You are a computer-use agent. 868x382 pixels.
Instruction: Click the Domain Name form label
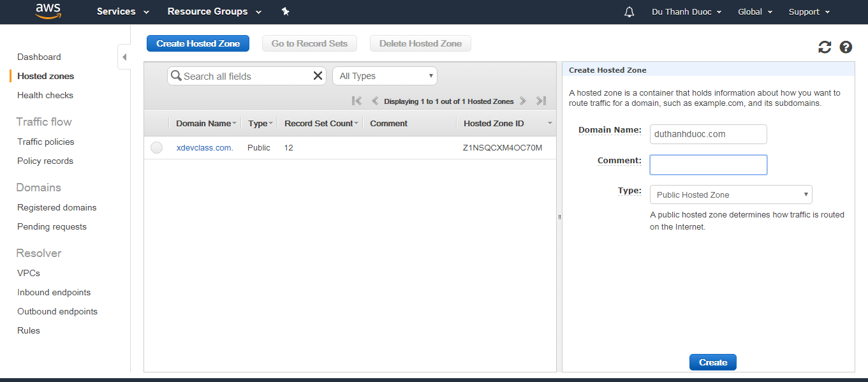pyautogui.click(x=610, y=130)
